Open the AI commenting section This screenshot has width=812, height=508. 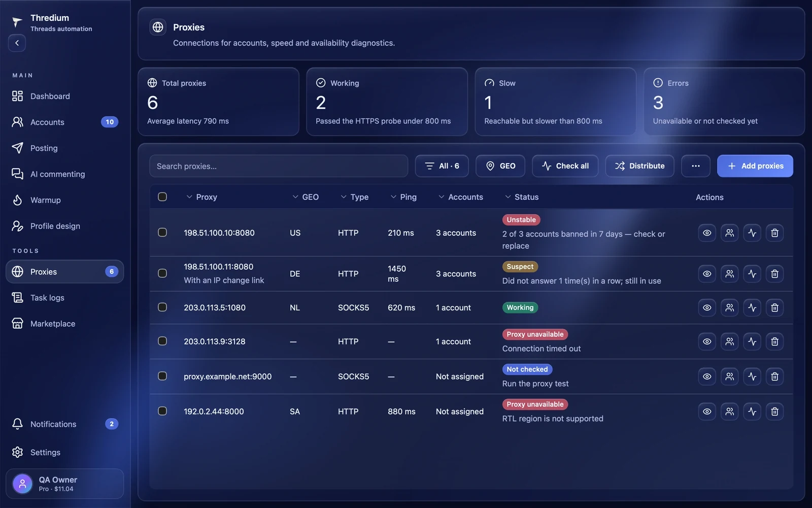point(65,174)
